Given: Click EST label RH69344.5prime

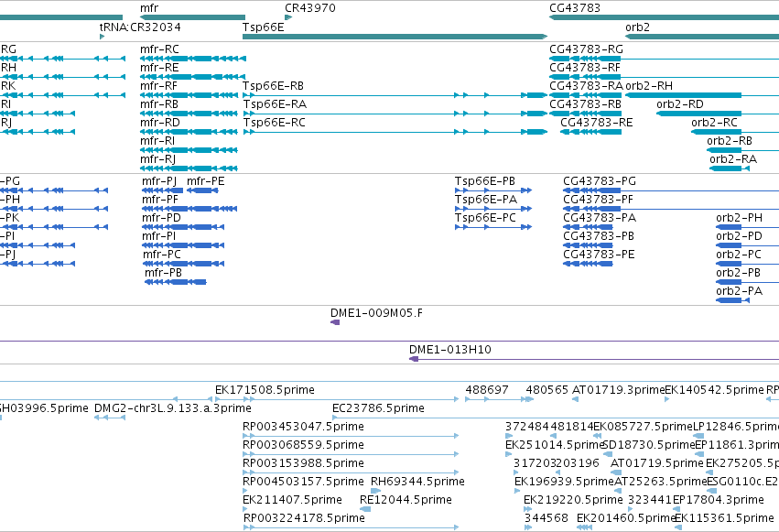Looking at the screenshot, I should (x=417, y=483).
